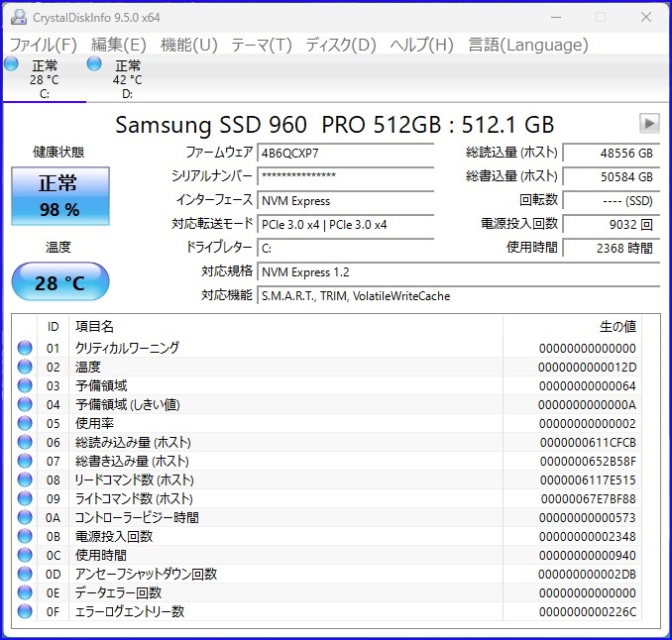This screenshot has width=672, height=640.
Task: Open the 言語(Language) menu
Action: tap(528, 45)
